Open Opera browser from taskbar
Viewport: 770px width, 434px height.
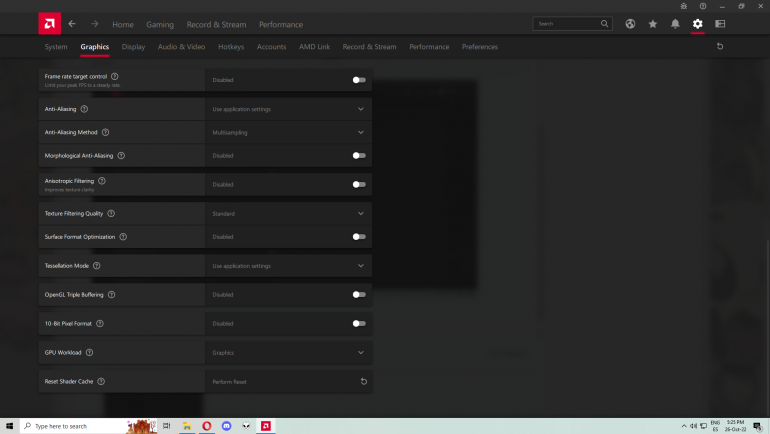click(x=207, y=426)
